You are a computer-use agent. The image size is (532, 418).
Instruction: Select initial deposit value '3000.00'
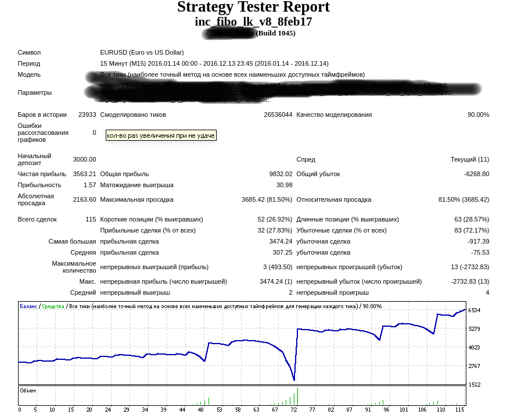coord(84,160)
